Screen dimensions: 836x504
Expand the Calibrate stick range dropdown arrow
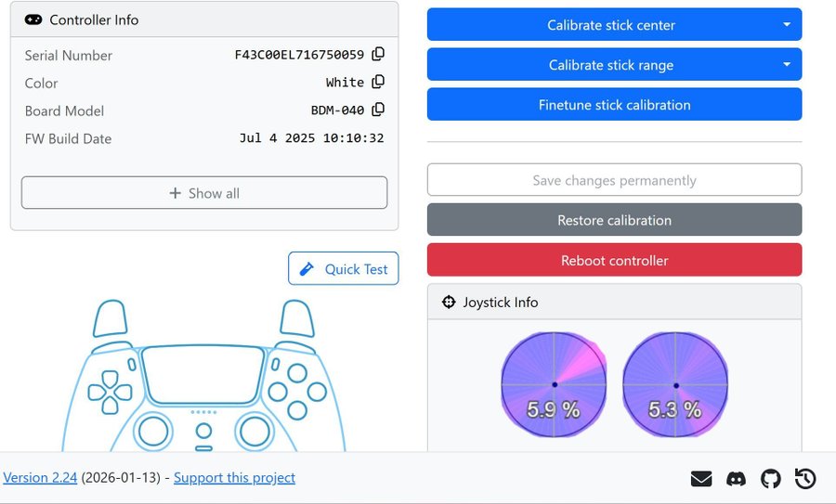787,65
